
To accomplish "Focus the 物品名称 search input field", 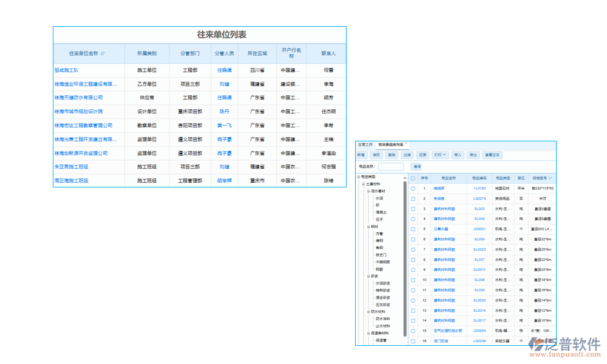I will [391, 166].
